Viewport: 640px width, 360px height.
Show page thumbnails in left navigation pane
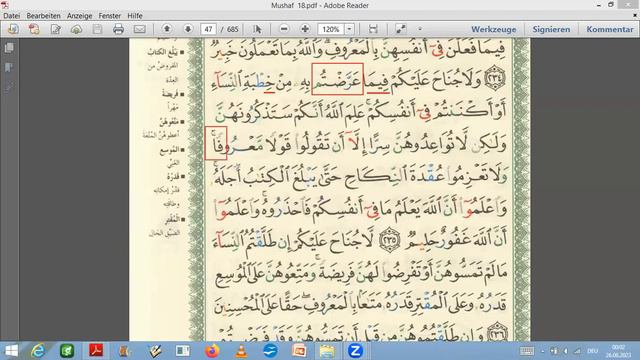tap(9, 48)
